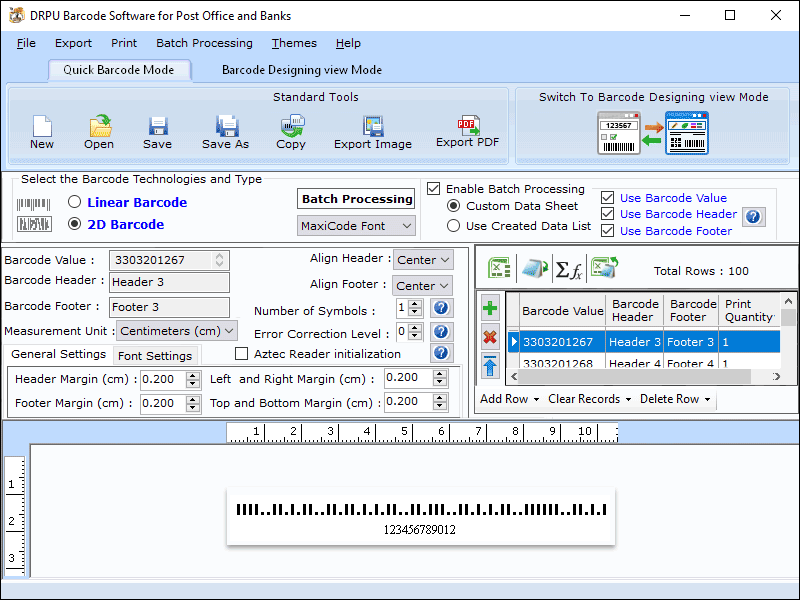
Task: Choose the Use Created Data List option
Action: point(454,225)
